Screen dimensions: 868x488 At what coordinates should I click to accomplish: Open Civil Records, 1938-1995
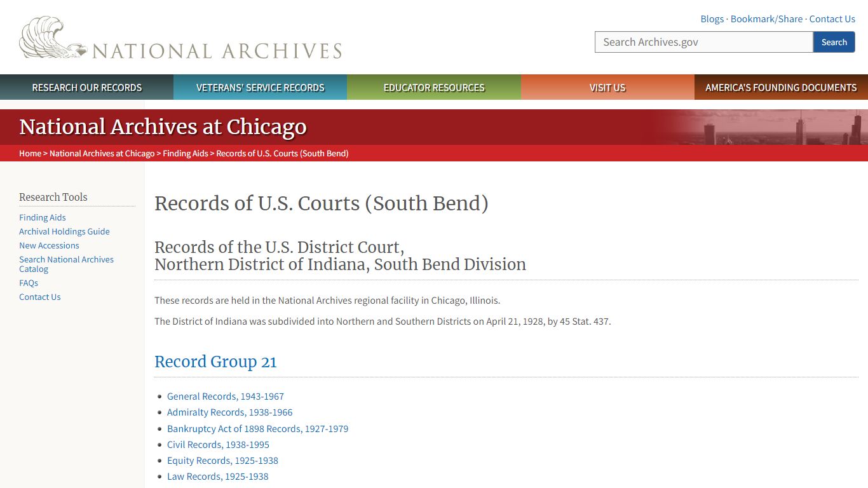tap(218, 444)
